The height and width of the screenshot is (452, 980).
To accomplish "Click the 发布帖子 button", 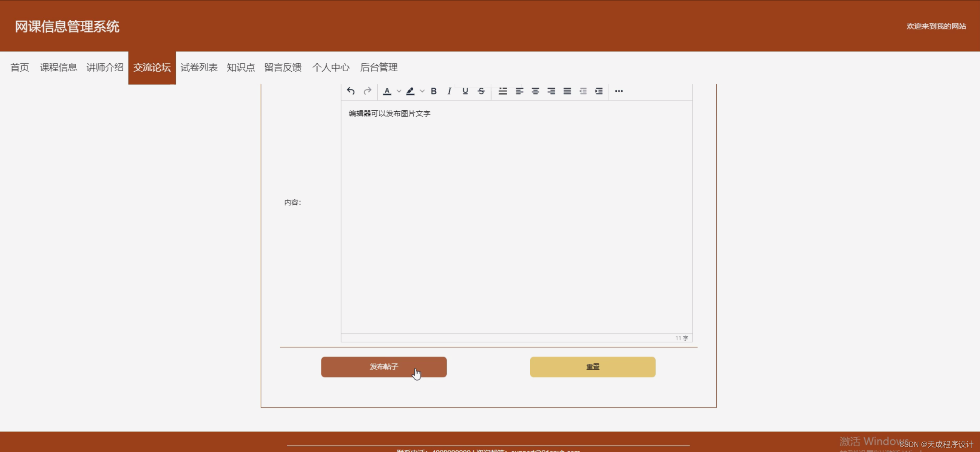I will point(383,366).
